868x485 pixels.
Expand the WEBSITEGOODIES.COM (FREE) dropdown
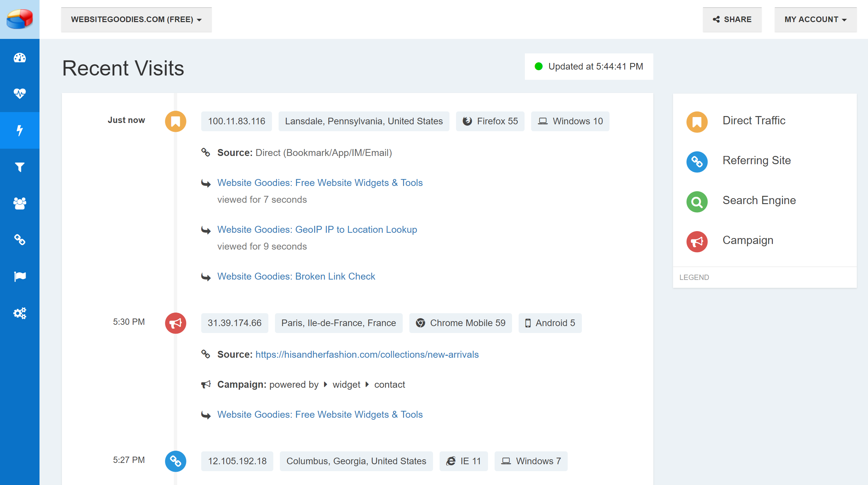point(136,19)
